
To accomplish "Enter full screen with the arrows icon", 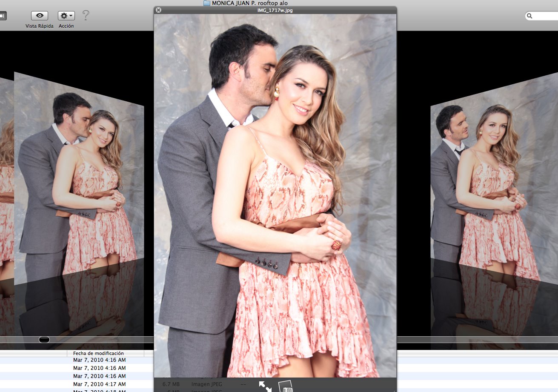I will click(265, 386).
